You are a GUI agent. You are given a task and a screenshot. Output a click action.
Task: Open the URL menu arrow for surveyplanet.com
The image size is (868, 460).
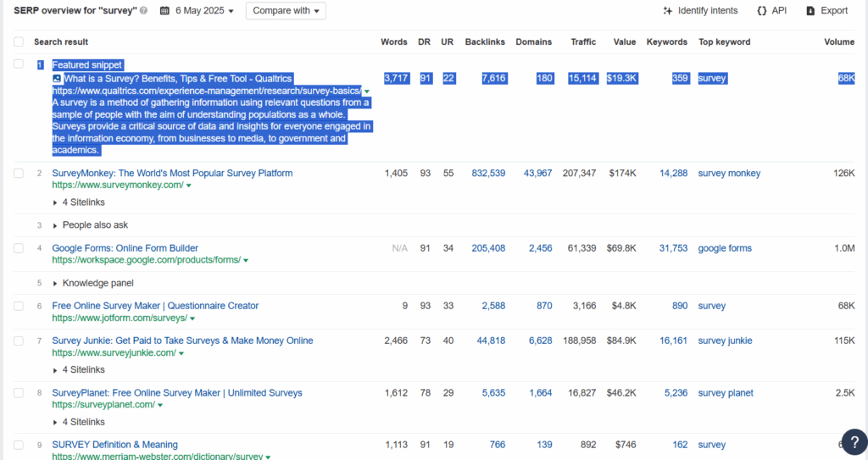(x=160, y=405)
